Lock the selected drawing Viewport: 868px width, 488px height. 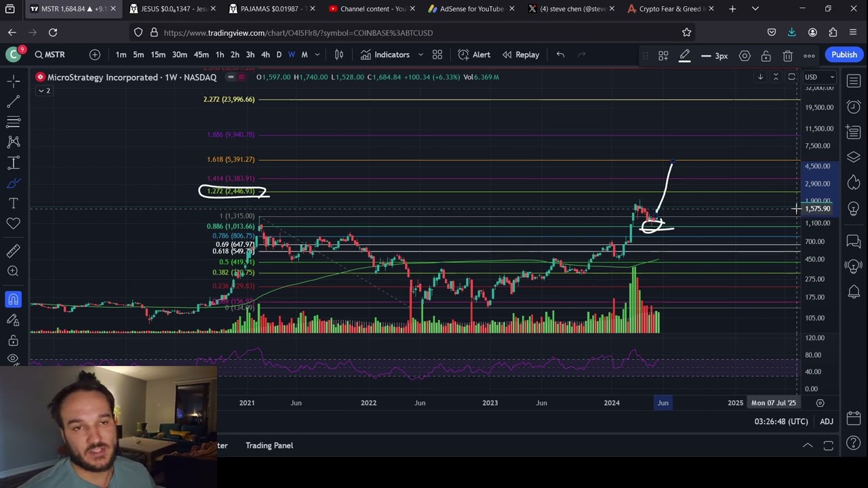766,56
